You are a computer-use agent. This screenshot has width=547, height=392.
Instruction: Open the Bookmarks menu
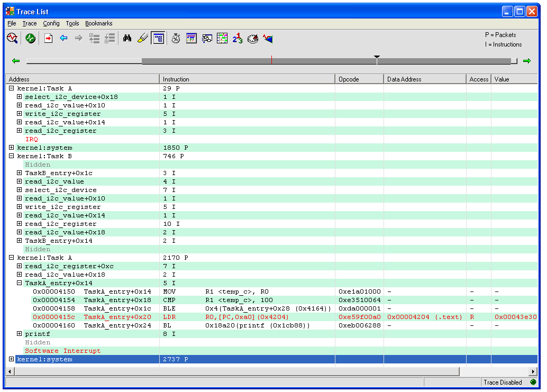[98, 23]
